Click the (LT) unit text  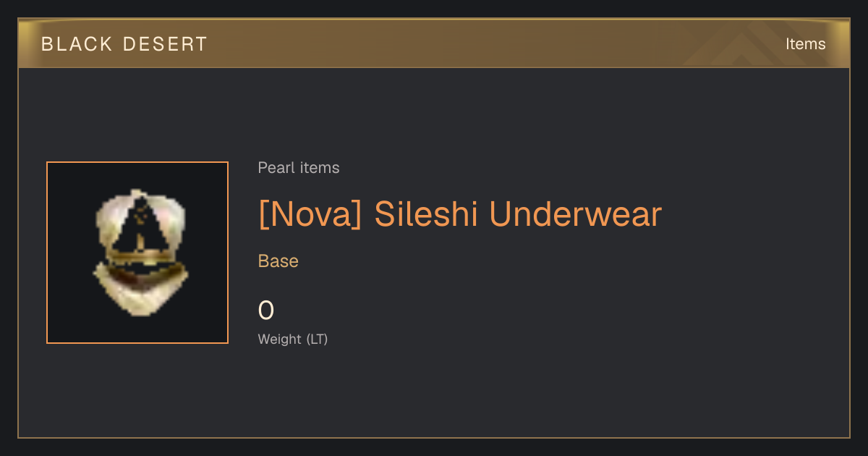[x=317, y=339]
